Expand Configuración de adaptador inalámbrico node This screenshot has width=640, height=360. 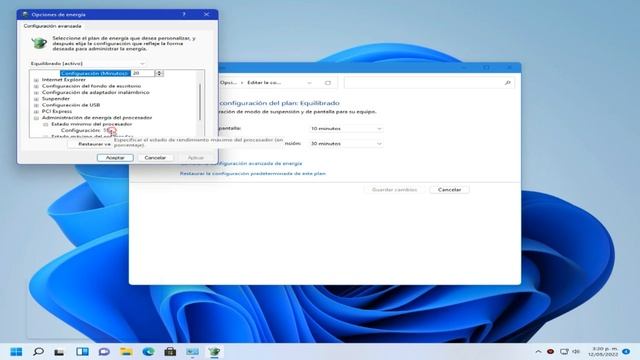36,93
